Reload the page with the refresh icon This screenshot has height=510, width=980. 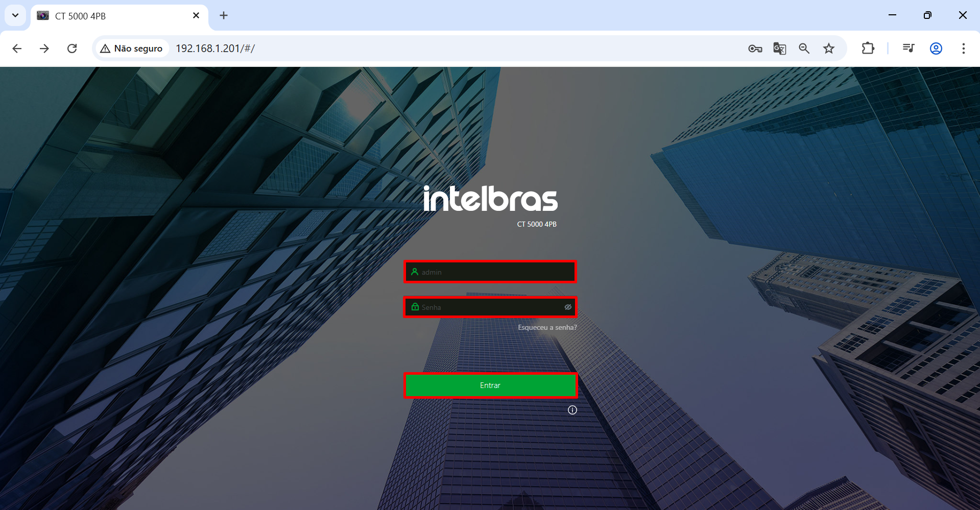pos(72,48)
